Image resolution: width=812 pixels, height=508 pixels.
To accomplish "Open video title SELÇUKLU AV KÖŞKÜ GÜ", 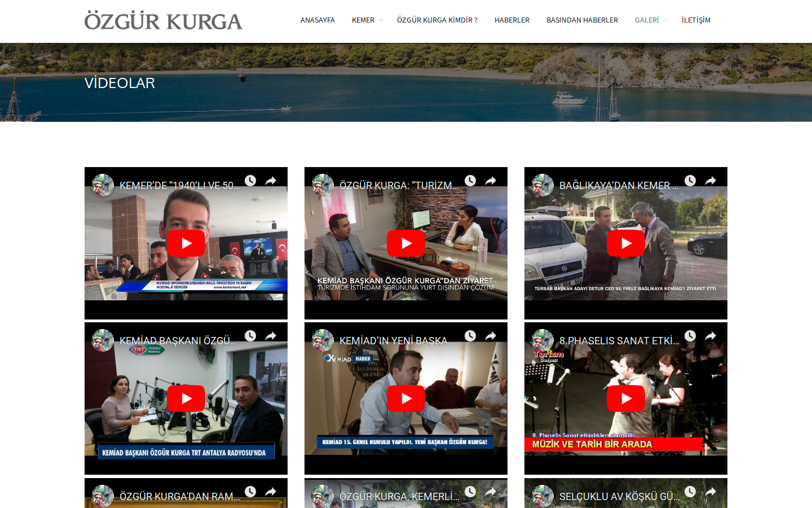I will [620, 497].
